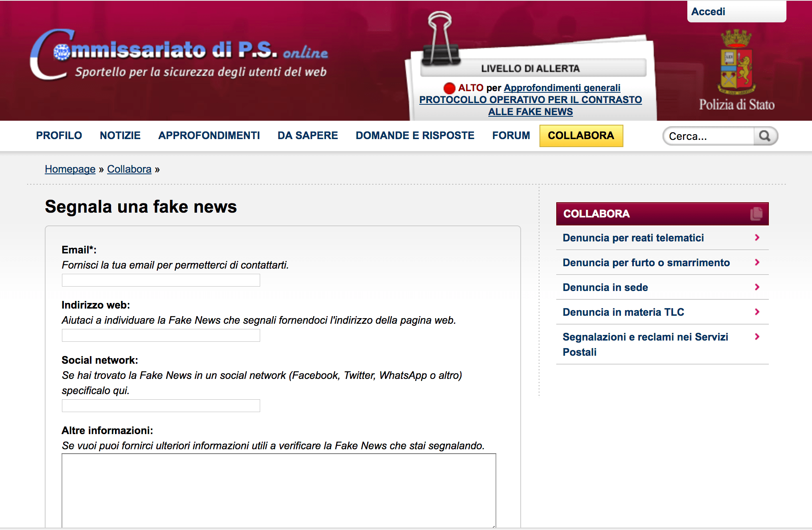Click the arrow next to Denuncia in sede
The height and width of the screenshot is (530, 812).
point(757,287)
